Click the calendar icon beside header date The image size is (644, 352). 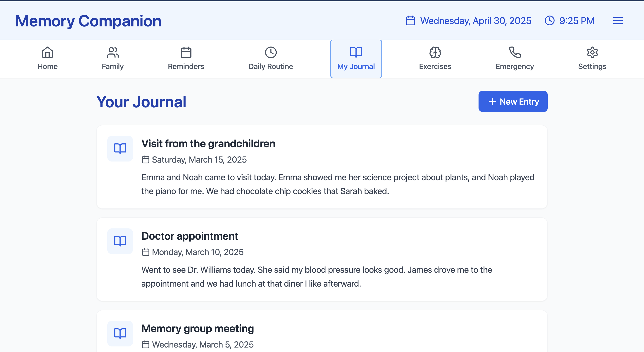tap(410, 20)
